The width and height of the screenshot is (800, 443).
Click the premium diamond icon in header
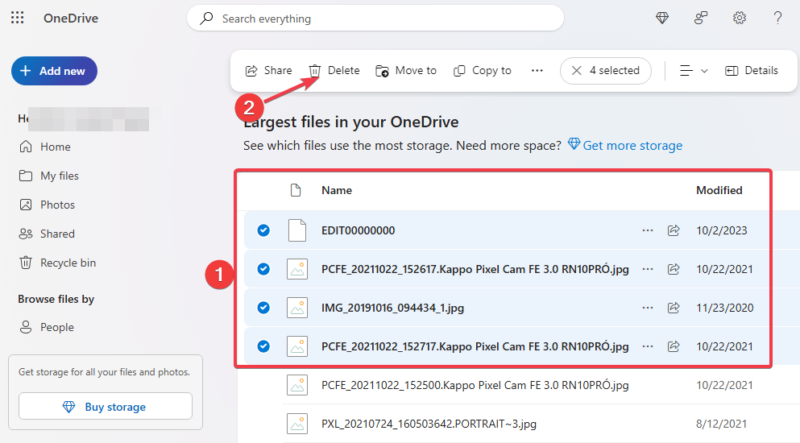[x=662, y=18]
